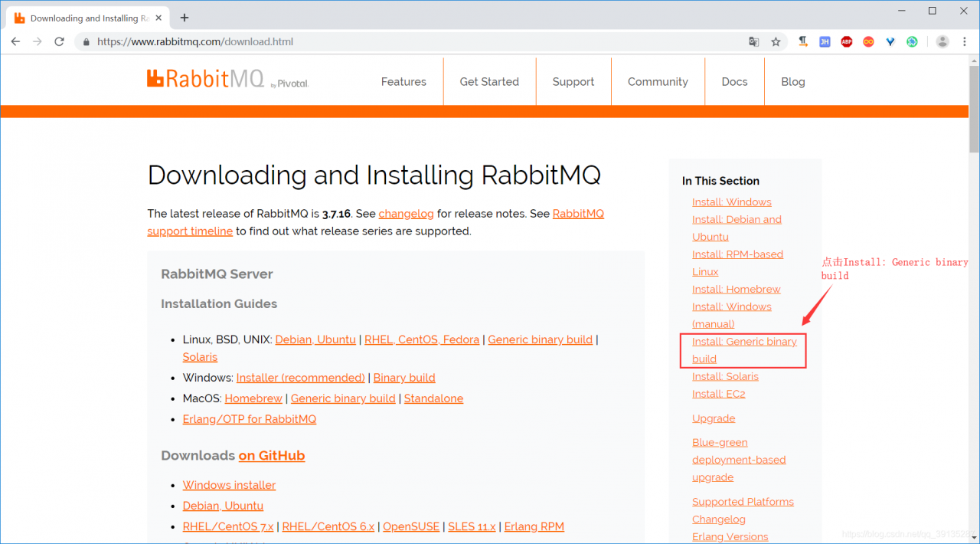Open sidebar Changelog link

(719, 519)
